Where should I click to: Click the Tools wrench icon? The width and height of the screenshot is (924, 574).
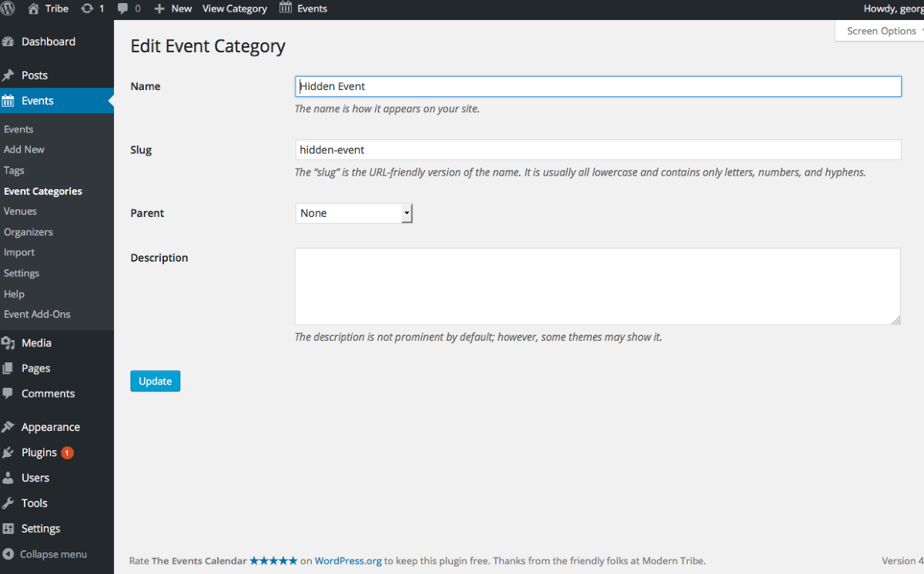(x=8, y=503)
